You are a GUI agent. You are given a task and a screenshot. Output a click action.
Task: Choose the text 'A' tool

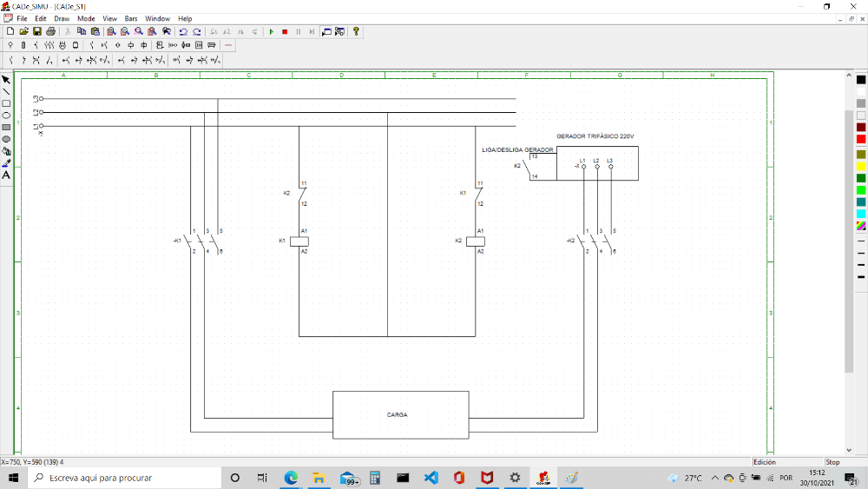pos(6,175)
